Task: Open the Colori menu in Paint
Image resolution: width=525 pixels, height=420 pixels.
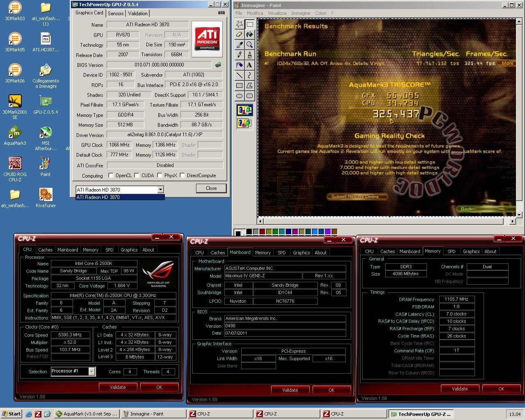Action: (x=321, y=13)
